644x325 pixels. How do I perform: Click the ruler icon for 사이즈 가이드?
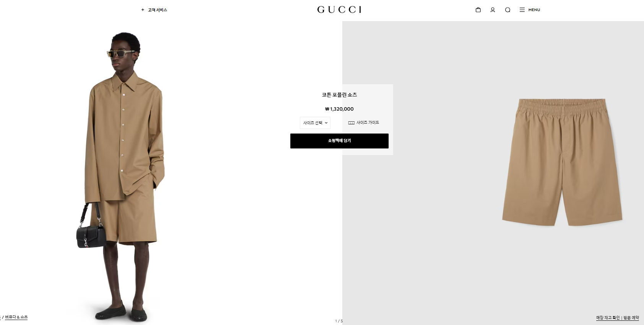pyautogui.click(x=351, y=122)
